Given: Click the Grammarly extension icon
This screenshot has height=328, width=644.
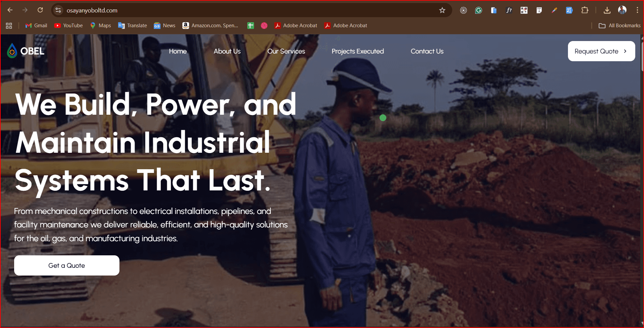Looking at the screenshot, I should pos(478,10).
